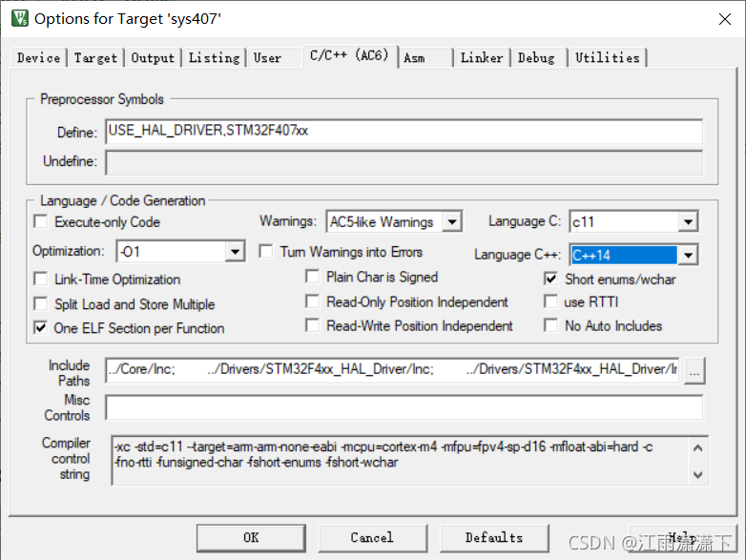Close the Options for Target dialog
746x560 pixels.
point(725,19)
